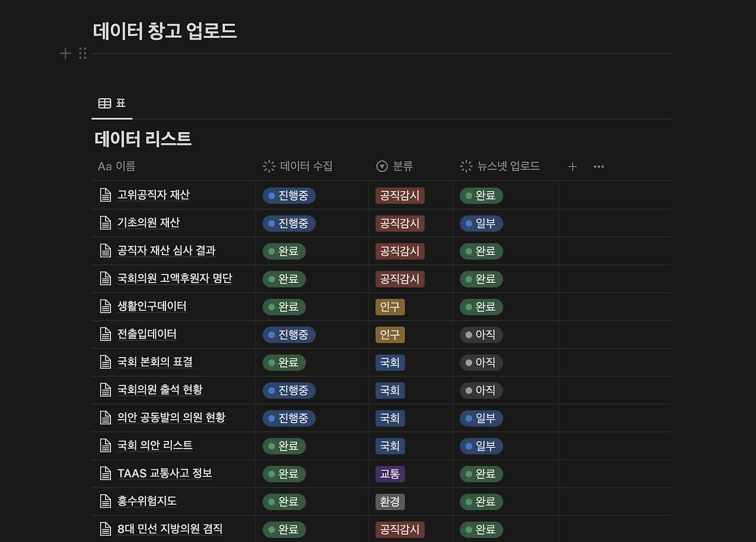
Task: Click the six-dot drag handle in the left margin
Action: click(x=83, y=53)
